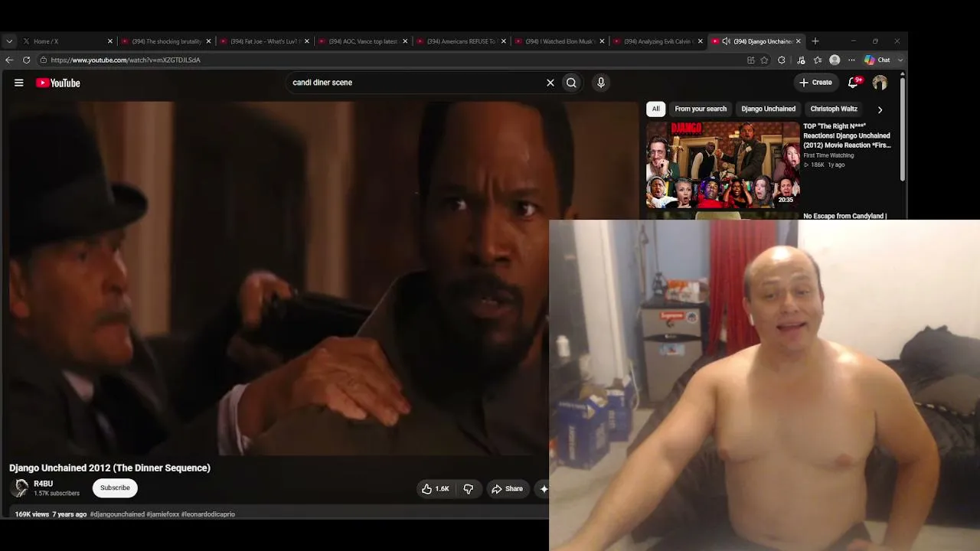Close the Django Unchained tab

pos(799,41)
